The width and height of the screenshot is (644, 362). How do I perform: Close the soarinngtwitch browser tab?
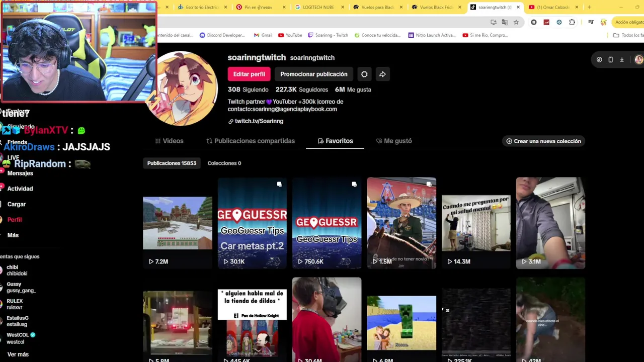click(x=518, y=7)
